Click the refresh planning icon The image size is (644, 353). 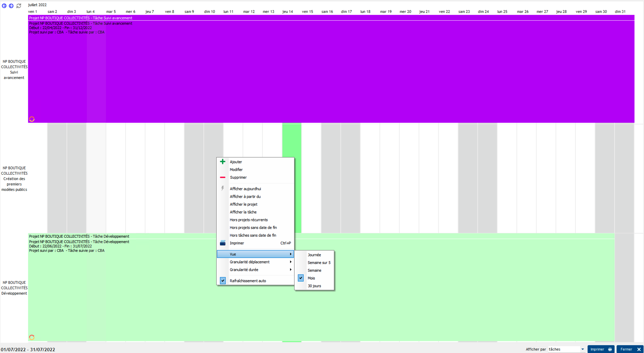(x=19, y=6)
